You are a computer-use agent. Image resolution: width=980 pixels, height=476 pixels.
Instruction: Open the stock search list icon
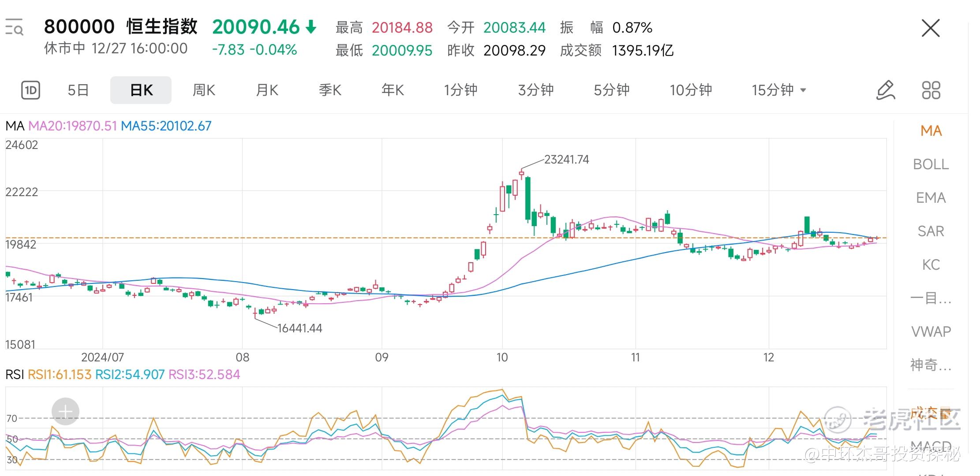click(14, 27)
